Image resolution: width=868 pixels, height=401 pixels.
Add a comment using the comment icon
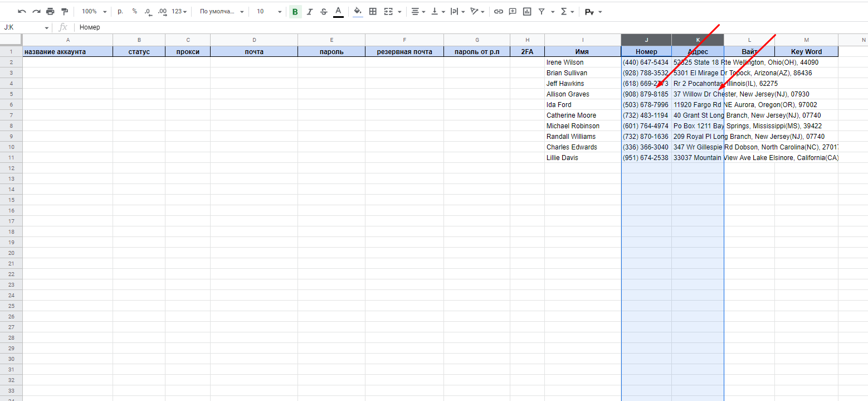513,11
